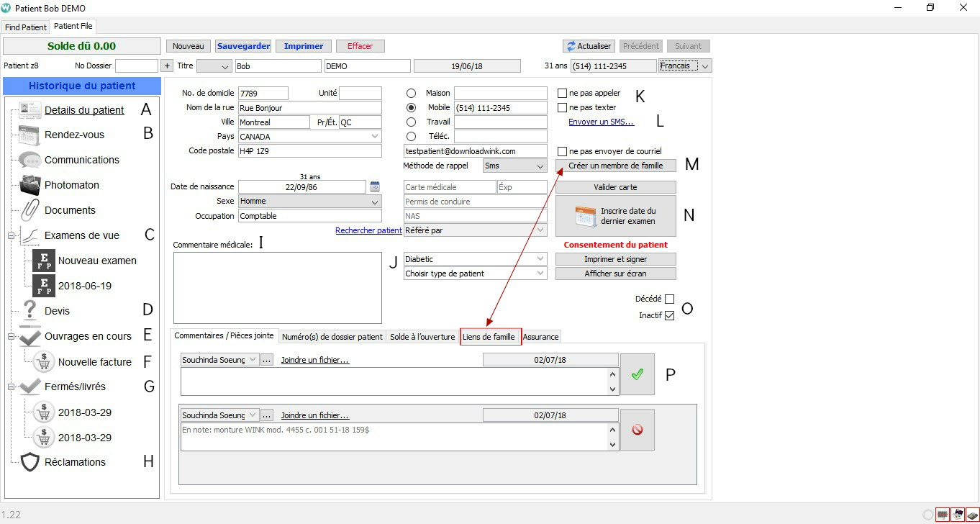Click the Rechercher patient link

click(368, 230)
